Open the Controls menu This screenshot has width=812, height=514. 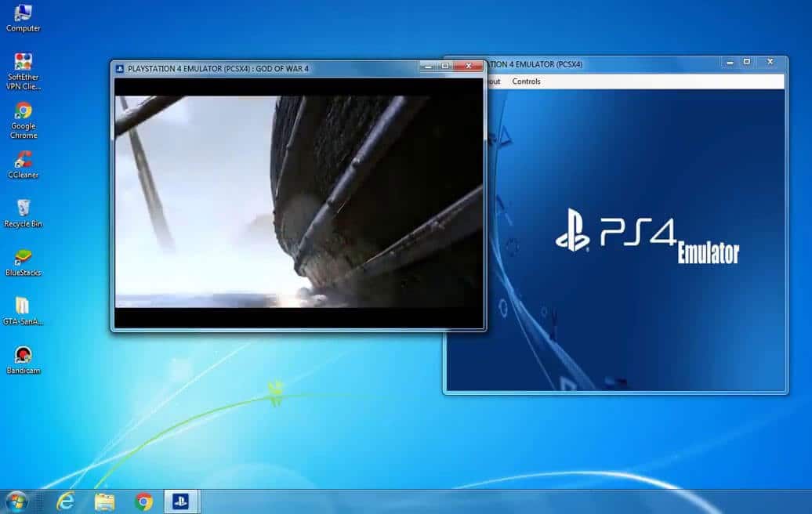pos(527,81)
